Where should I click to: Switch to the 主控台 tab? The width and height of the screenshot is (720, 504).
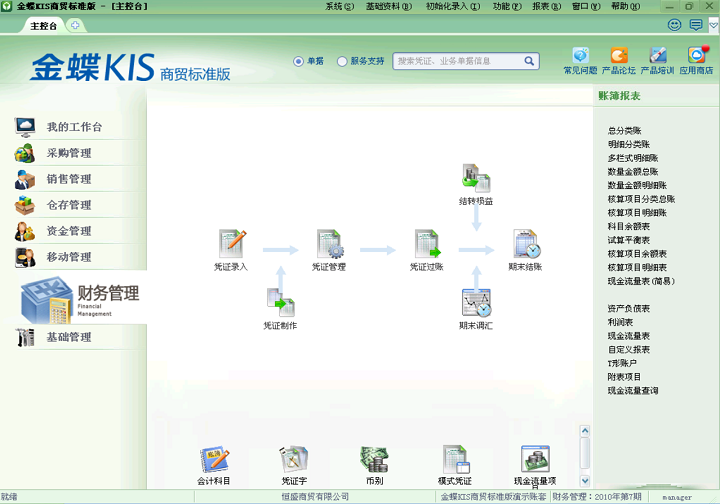(44, 25)
